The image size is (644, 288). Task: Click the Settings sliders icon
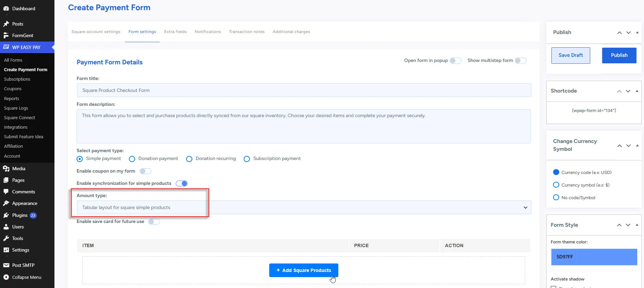coord(6,250)
